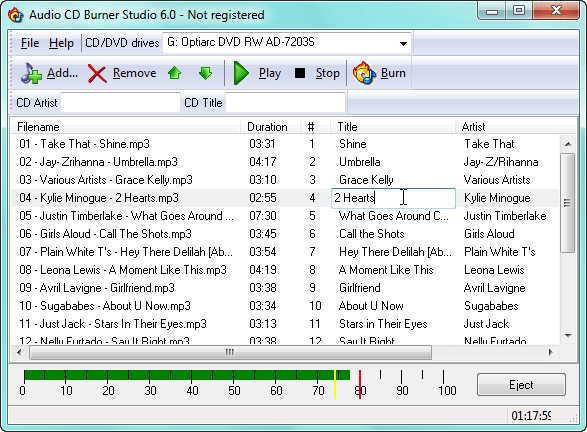Click the Stop label button
Image resolution: width=587 pixels, height=432 pixels.
(328, 73)
